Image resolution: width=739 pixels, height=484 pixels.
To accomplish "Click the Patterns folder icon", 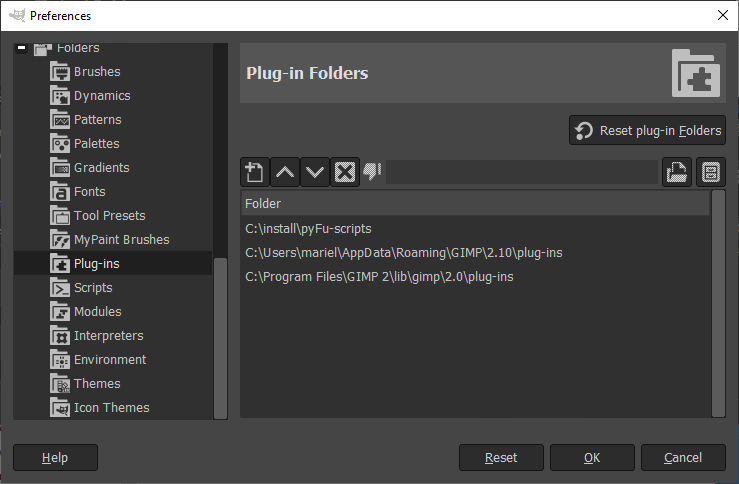I will pos(60,120).
